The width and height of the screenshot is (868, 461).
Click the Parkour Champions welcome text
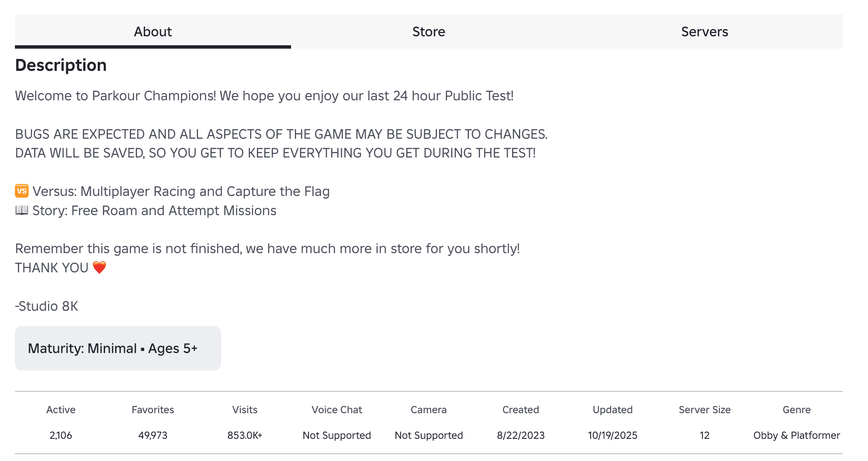click(265, 96)
